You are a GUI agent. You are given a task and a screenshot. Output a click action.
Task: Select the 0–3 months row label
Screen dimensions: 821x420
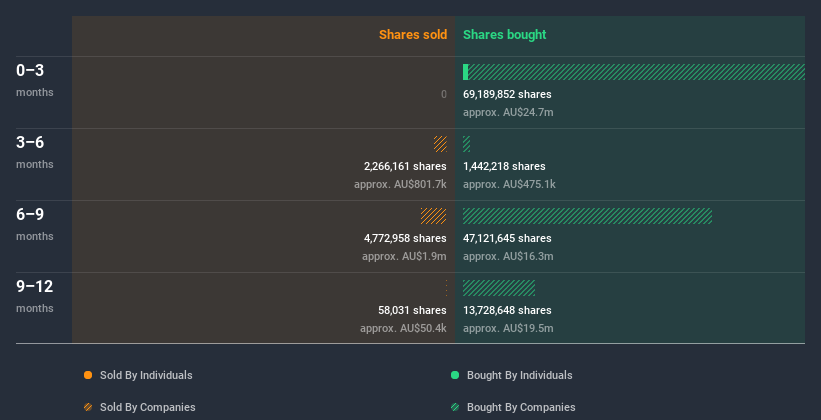tap(35, 81)
